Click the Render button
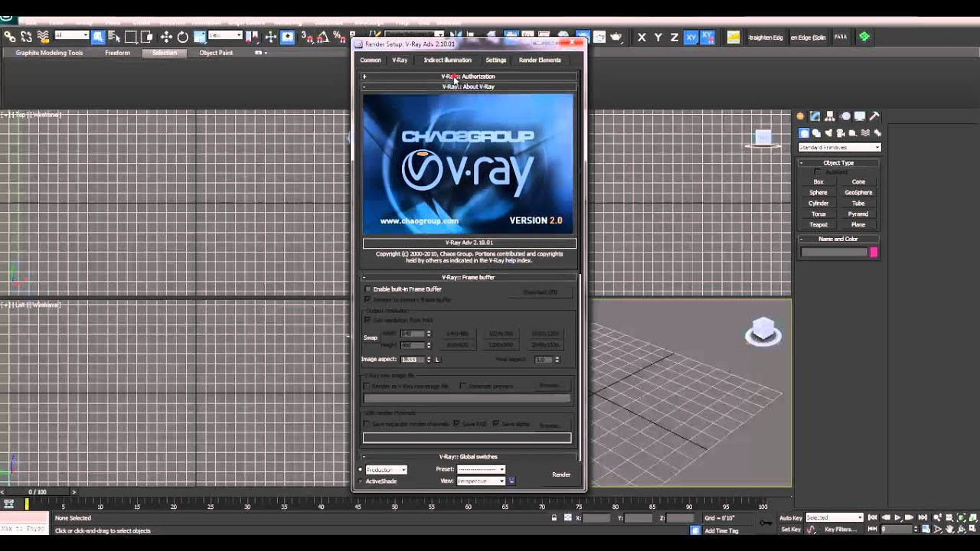Viewport: 980px width, 551px height. [x=561, y=474]
